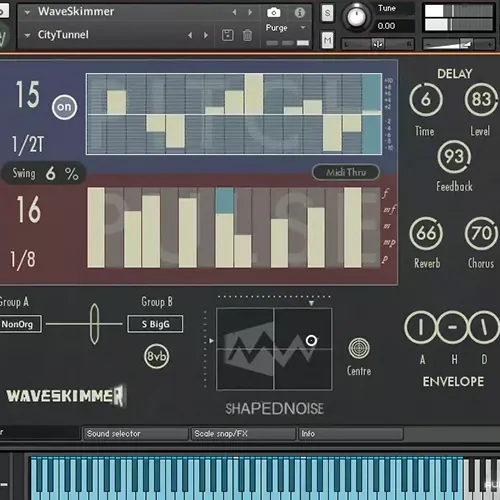The width and height of the screenshot is (500, 500).
Task: Click the pan slider center marker
Action: coord(378,44)
